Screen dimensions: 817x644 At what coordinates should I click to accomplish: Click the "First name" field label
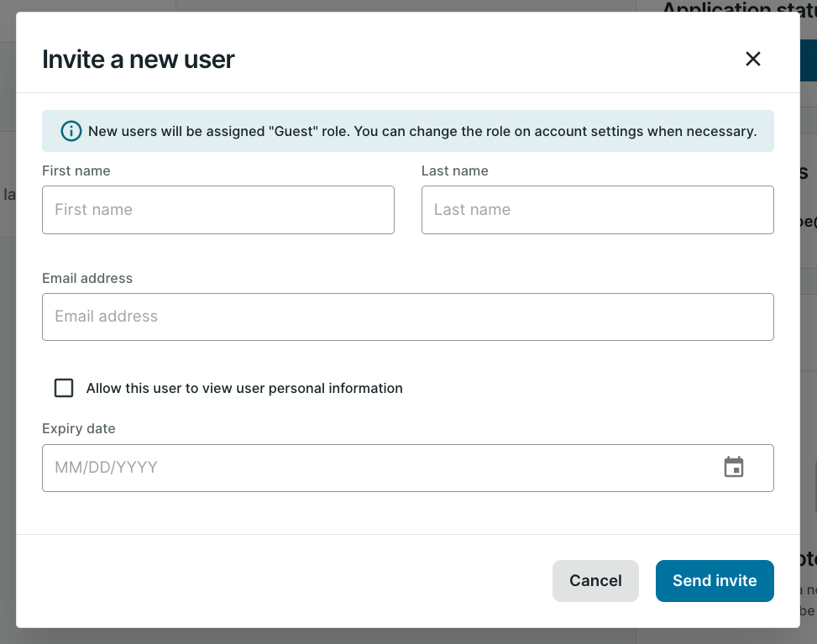tap(76, 171)
